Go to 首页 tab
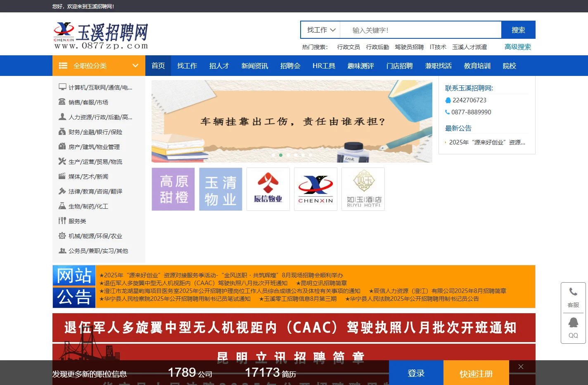588x385 pixels. (x=158, y=66)
